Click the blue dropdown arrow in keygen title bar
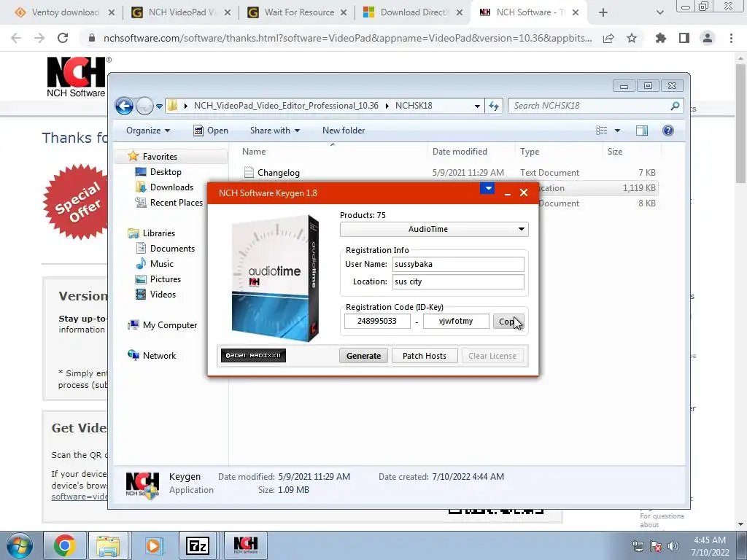The height and width of the screenshot is (560, 747). (x=487, y=189)
